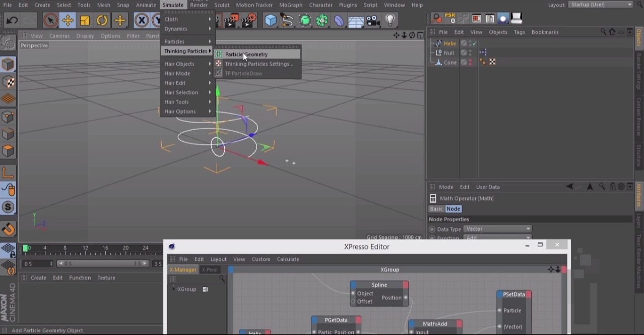644x335 pixels.
Task: Switch to the X-Pool tab
Action: pos(210,269)
